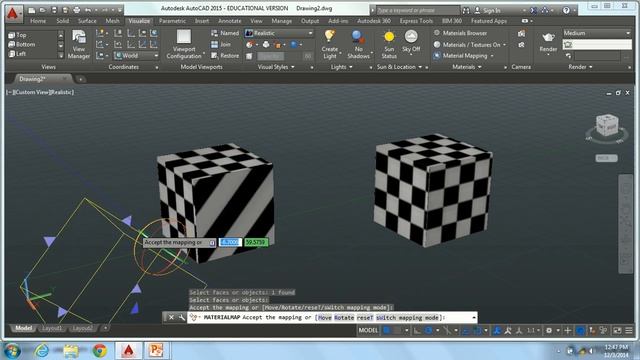Expand the Sun & Location panel
The width and height of the screenshot is (640, 360).
pyautogui.click(x=400, y=67)
